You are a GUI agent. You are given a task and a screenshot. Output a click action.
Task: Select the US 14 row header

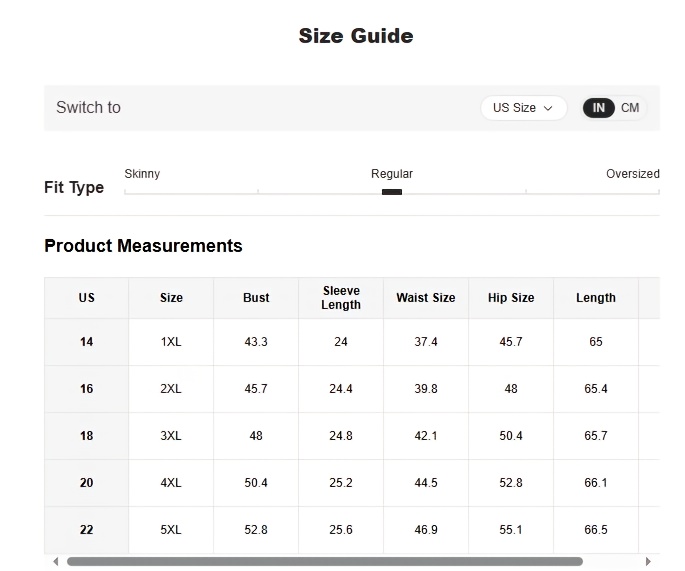point(86,342)
